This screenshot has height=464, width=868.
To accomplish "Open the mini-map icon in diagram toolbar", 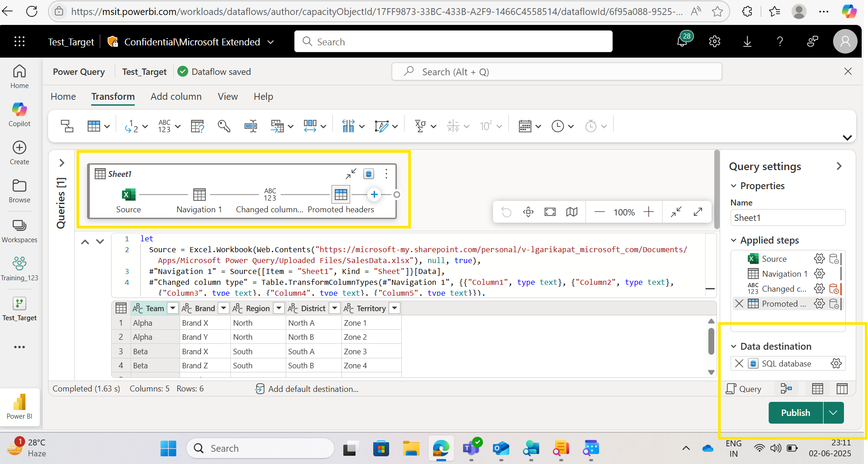I will (x=572, y=212).
